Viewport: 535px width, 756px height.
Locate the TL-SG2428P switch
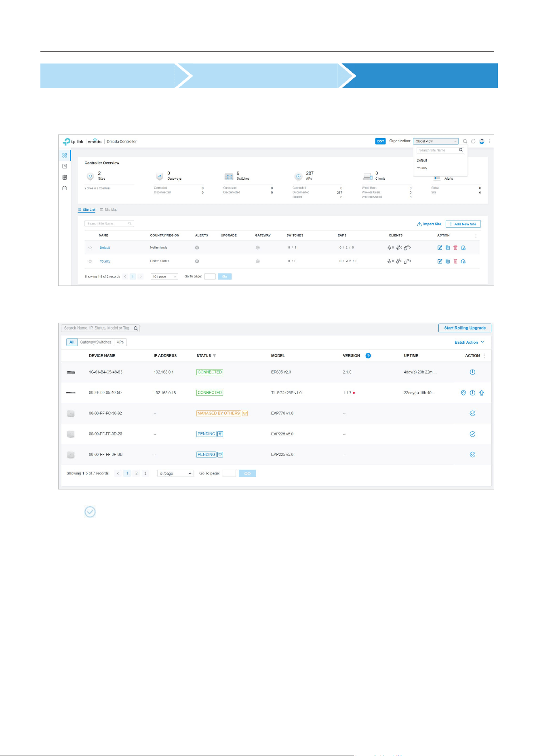coord(463,393)
